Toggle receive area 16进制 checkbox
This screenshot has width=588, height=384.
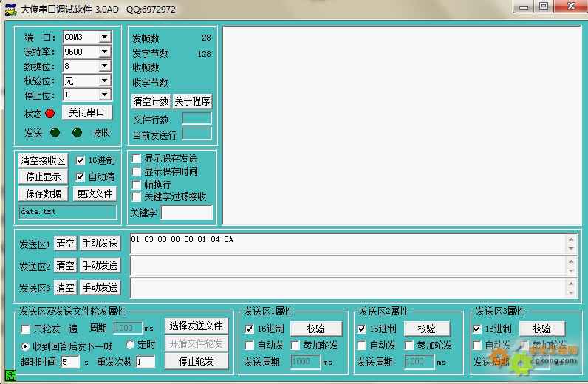coord(80,160)
